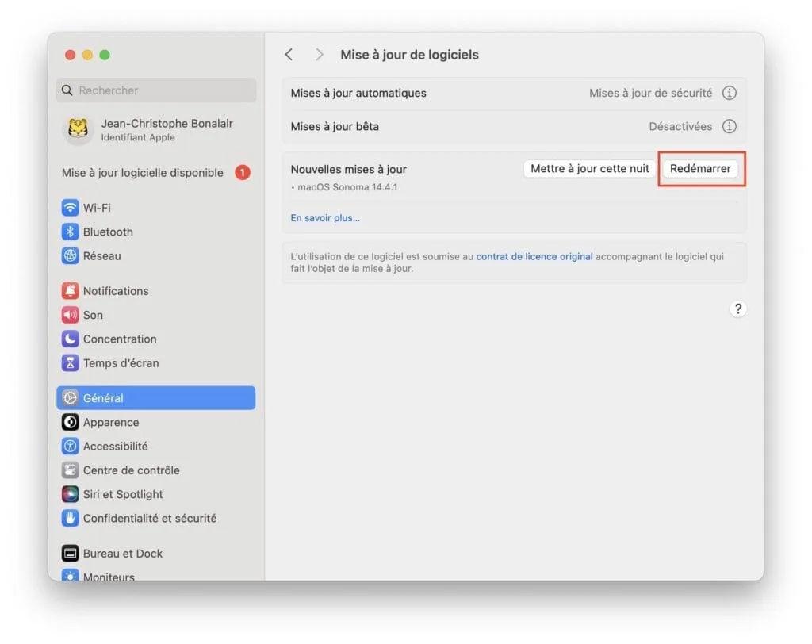The width and height of the screenshot is (812, 644).
Task: Open Notifications settings
Action: [x=114, y=290]
